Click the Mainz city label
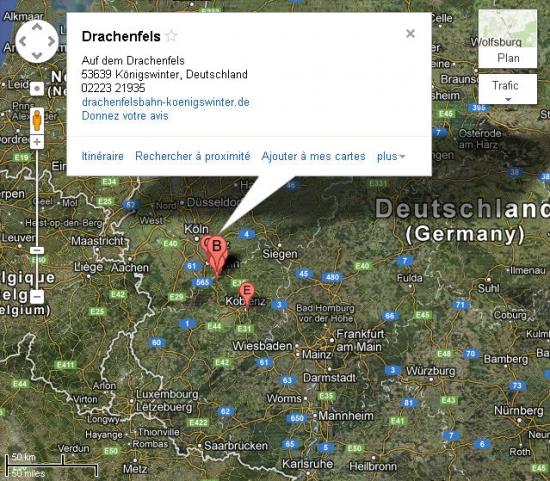 pos(316,355)
